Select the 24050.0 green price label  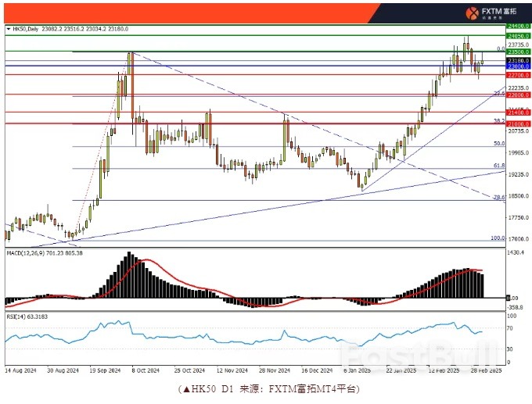pos(516,35)
